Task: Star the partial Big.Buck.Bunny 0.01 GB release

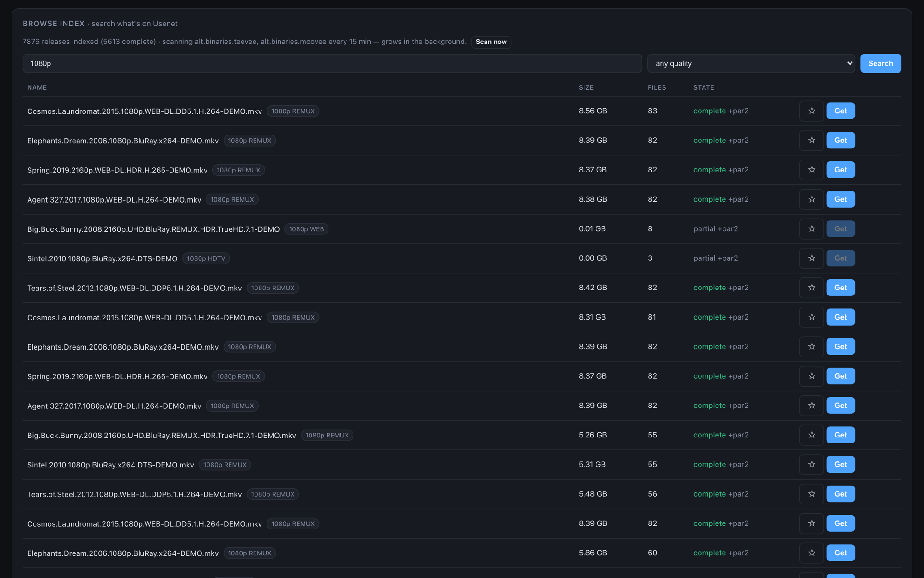Action: point(811,229)
